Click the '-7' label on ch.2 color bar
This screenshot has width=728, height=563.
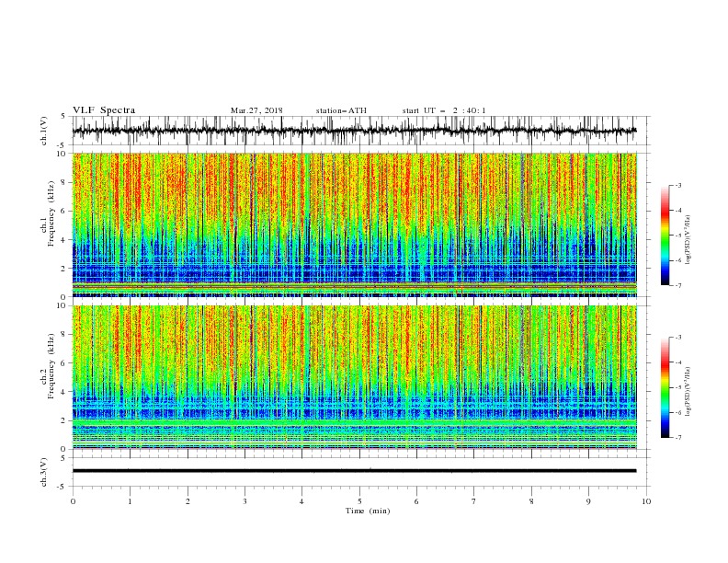tap(677, 438)
